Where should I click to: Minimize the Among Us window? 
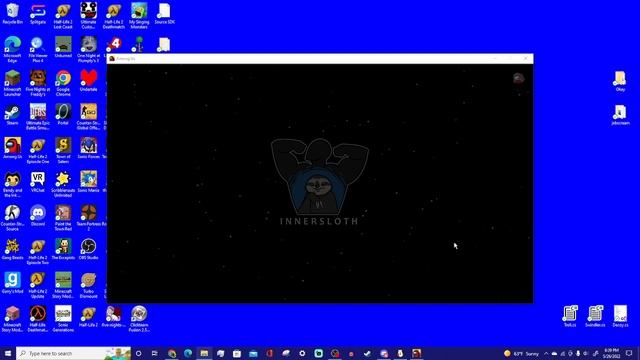point(495,59)
